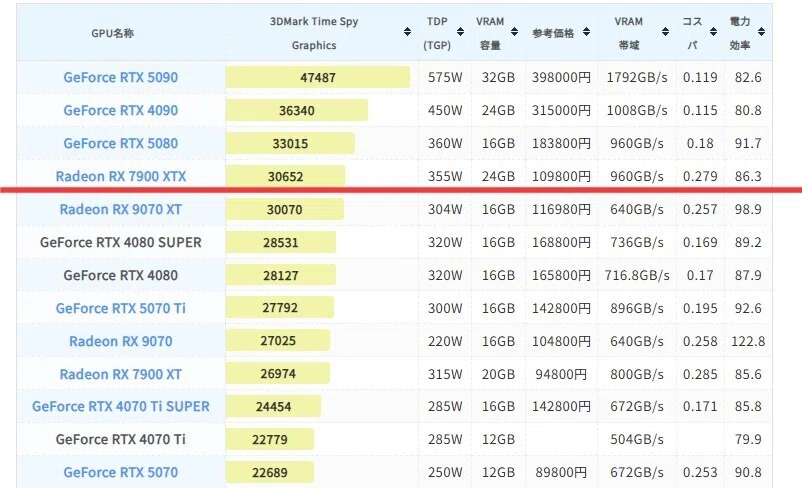Click the 1792GB/s bandwidth cell
Viewport: 802px width, 488px height.
coord(637,77)
